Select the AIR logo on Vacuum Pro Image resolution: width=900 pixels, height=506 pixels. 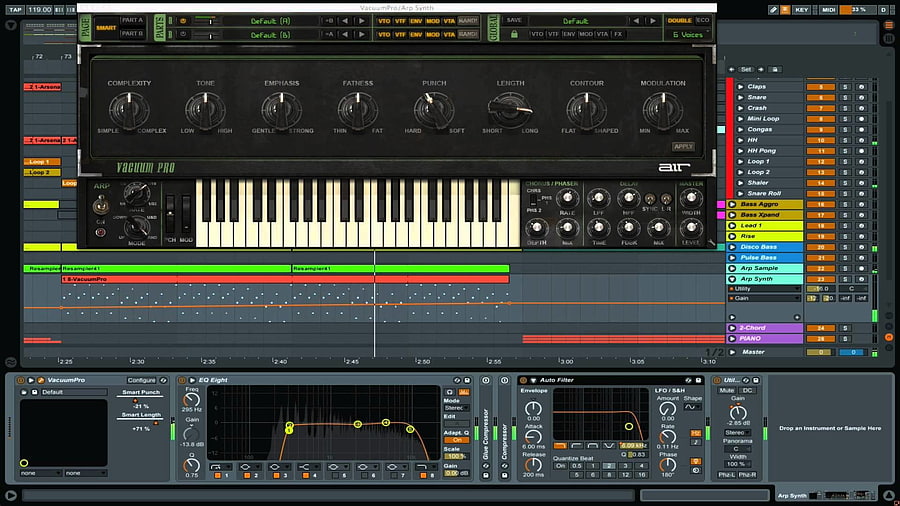pos(673,167)
